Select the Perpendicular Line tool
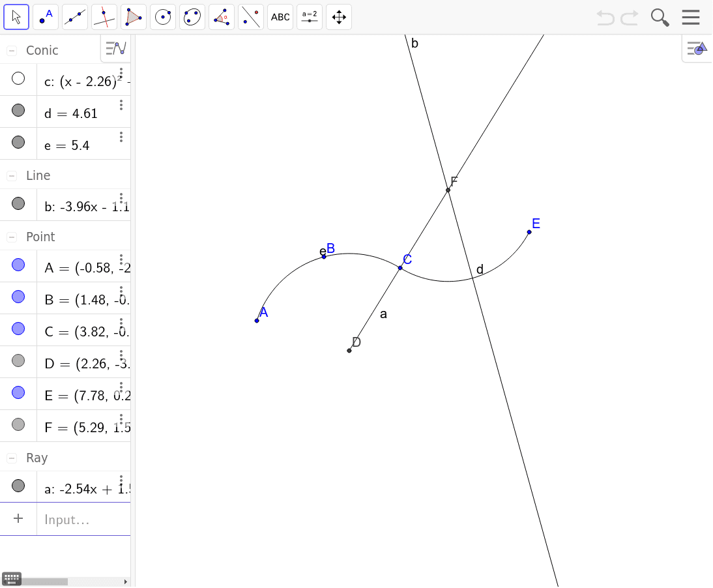The image size is (713, 588). tap(104, 18)
